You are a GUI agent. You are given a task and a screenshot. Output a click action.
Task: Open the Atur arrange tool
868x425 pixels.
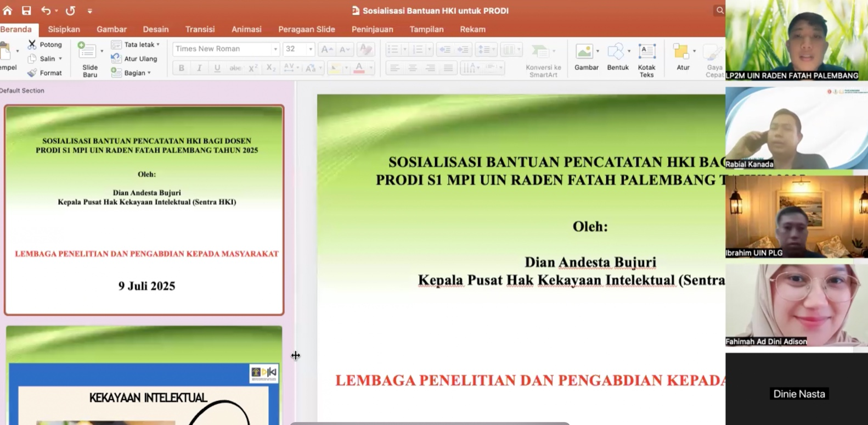point(682,57)
